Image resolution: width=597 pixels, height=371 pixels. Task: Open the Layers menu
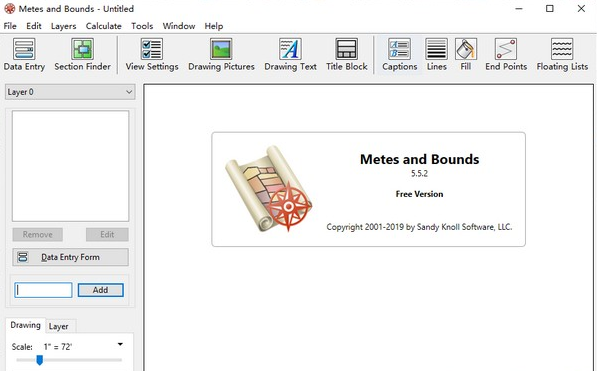click(x=63, y=26)
